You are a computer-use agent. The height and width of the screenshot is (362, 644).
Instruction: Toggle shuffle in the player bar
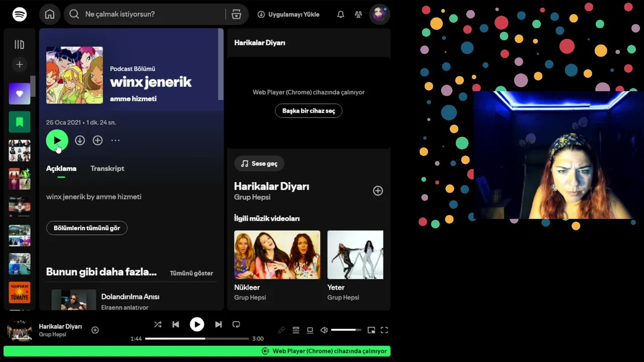(x=157, y=324)
